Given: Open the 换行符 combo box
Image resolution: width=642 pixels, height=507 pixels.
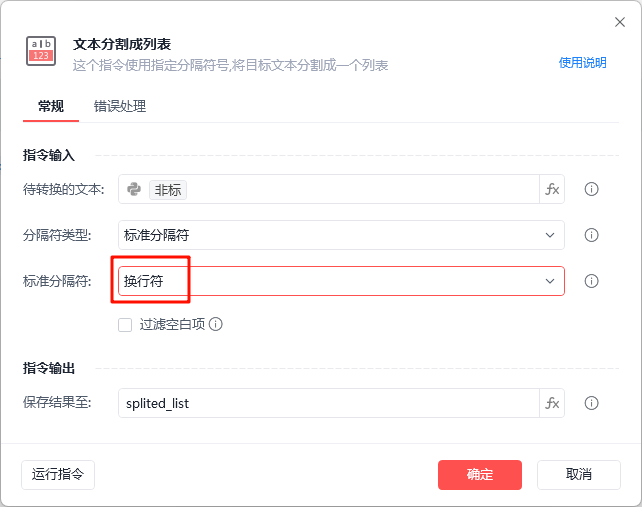Looking at the screenshot, I should pos(341,281).
